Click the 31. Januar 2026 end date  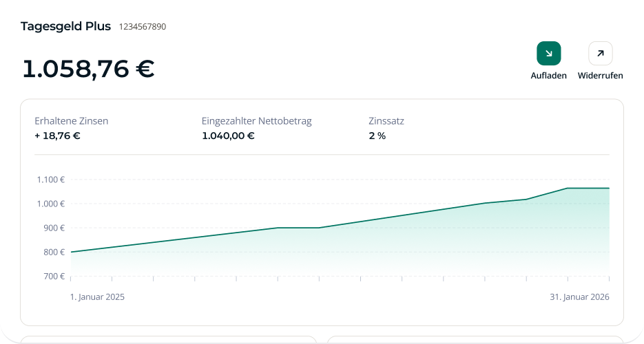coord(581,297)
